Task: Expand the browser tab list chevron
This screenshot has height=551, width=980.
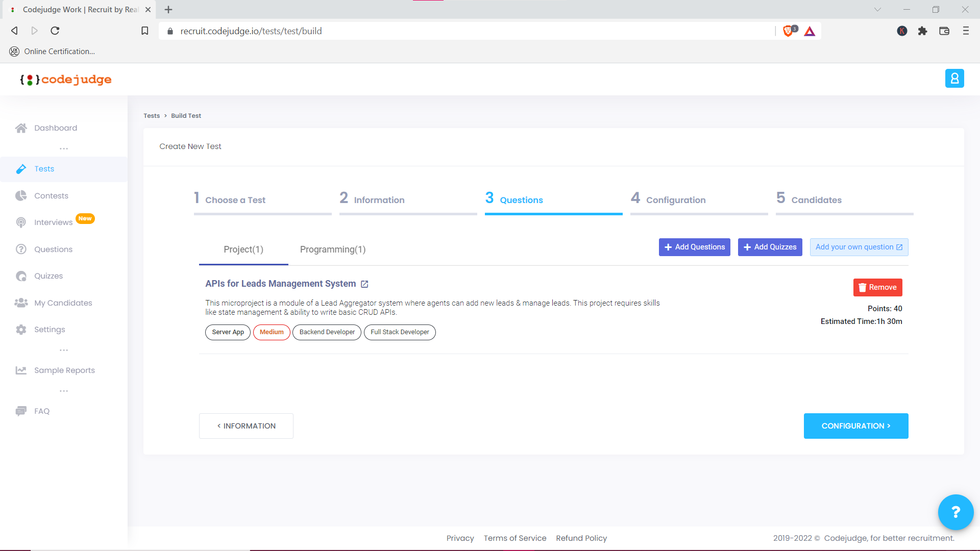Action: (x=877, y=9)
